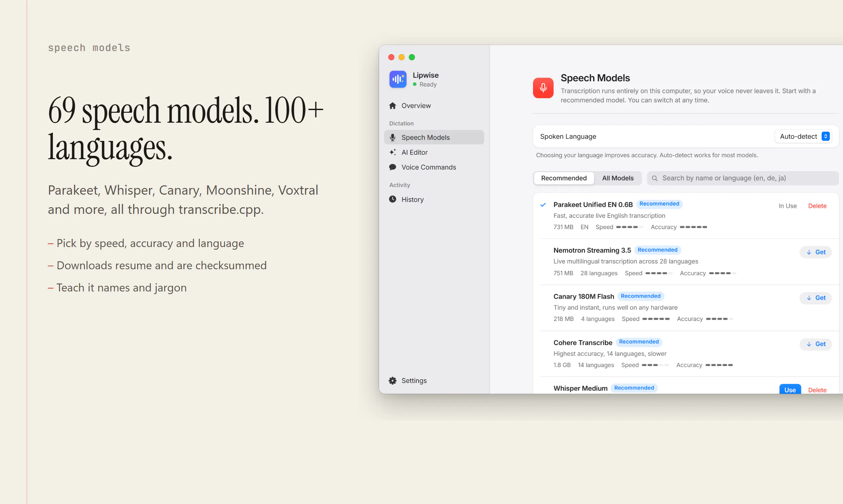The height and width of the screenshot is (504, 843).
Task: Switch to the Recommended tab
Action: pyautogui.click(x=564, y=178)
